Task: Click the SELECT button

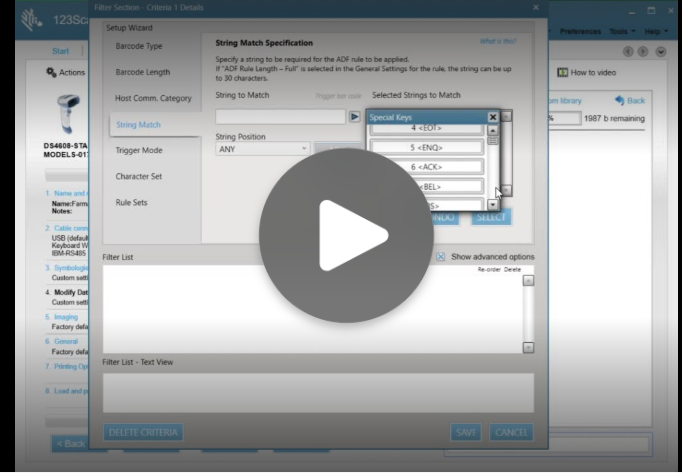Action: point(491,217)
